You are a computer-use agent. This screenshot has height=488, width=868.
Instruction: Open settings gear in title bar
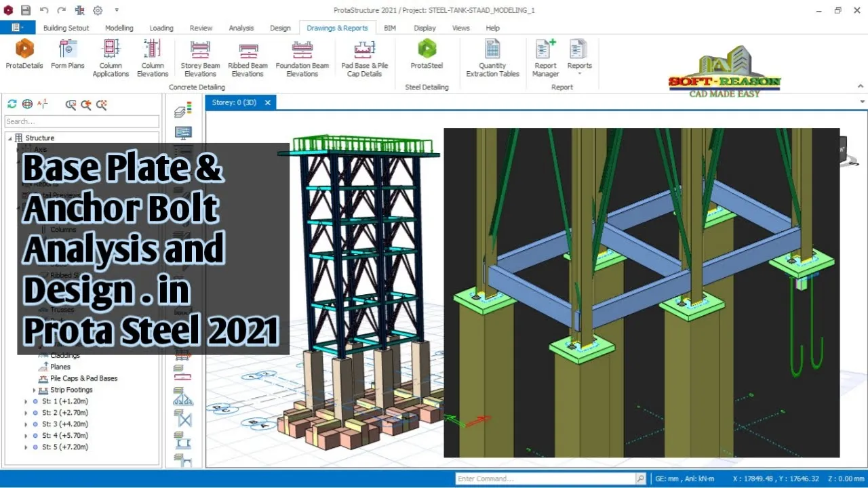pyautogui.click(x=98, y=10)
